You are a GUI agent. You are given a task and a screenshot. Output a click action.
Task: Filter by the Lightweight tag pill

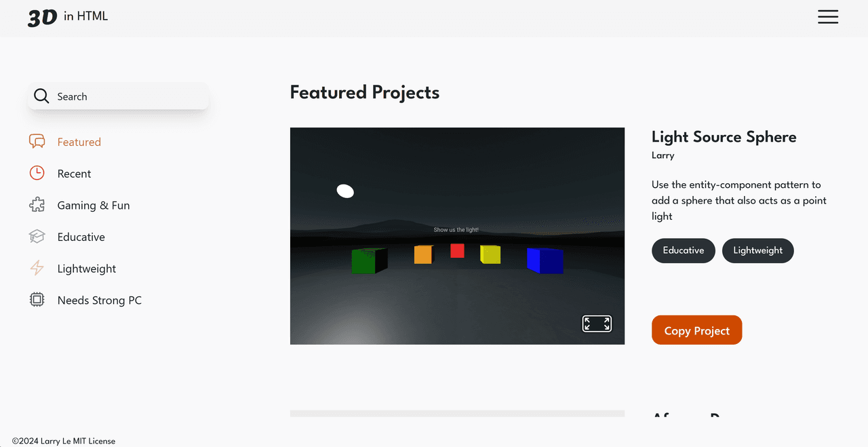[x=757, y=250]
